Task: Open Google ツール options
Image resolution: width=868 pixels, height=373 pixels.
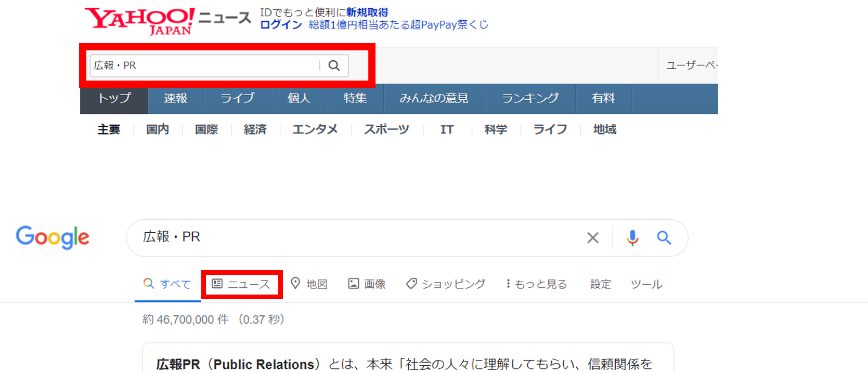Action: (x=646, y=284)
